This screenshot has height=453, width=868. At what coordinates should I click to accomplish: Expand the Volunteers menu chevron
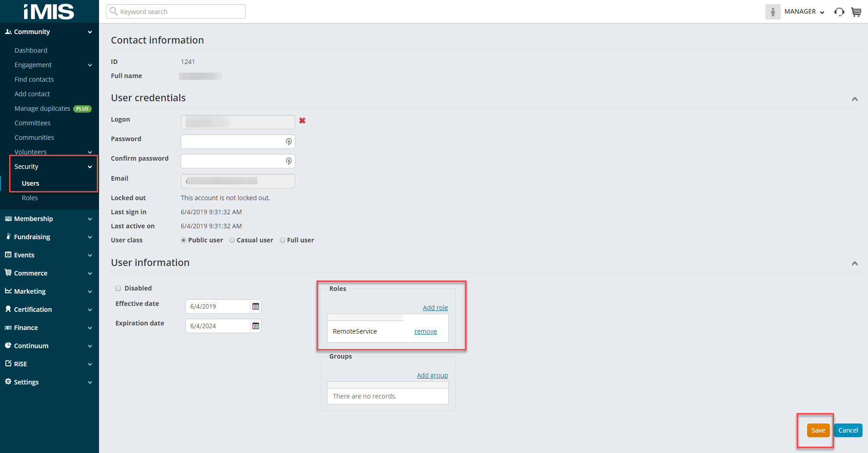(89, 152)
